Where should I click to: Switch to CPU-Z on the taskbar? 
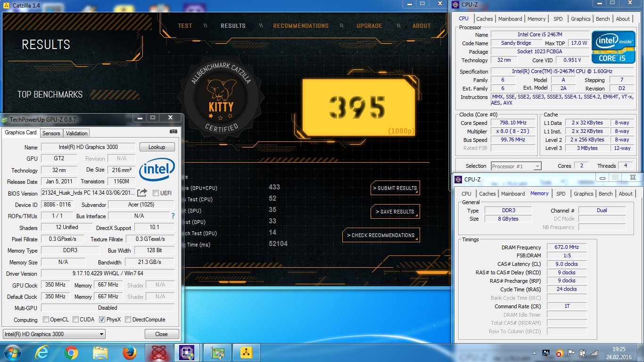point(187,352)
